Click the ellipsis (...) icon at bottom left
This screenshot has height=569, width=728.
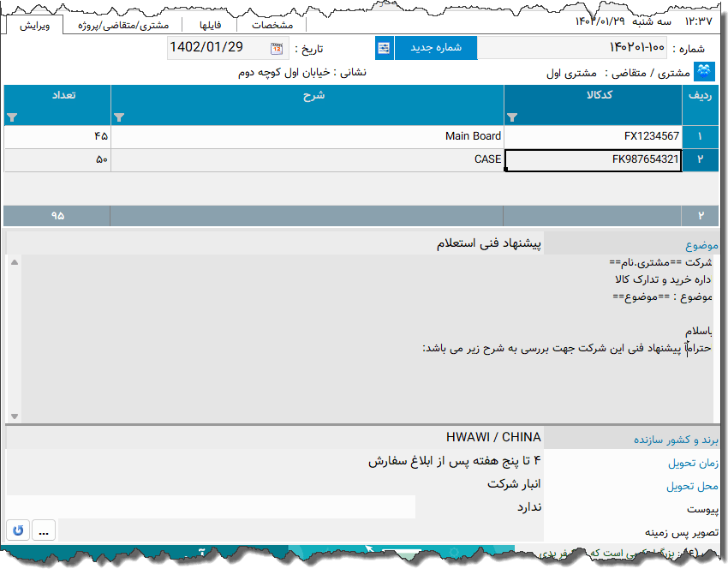(43, 530)
